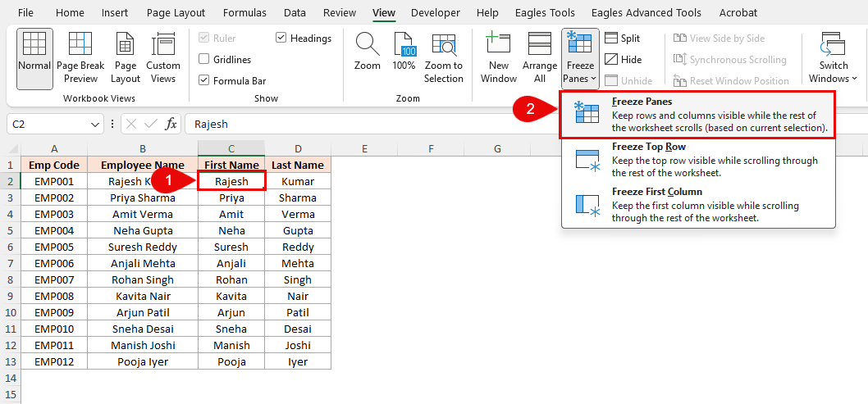The height and width of the screenshot is (404, 868).
Task: Click the Name Box showing C2
Action: [x=48, y=125]
